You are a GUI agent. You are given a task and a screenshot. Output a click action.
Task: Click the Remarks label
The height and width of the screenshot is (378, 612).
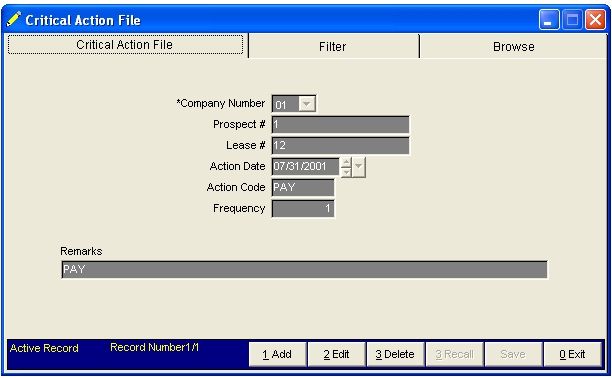point(81,251)
